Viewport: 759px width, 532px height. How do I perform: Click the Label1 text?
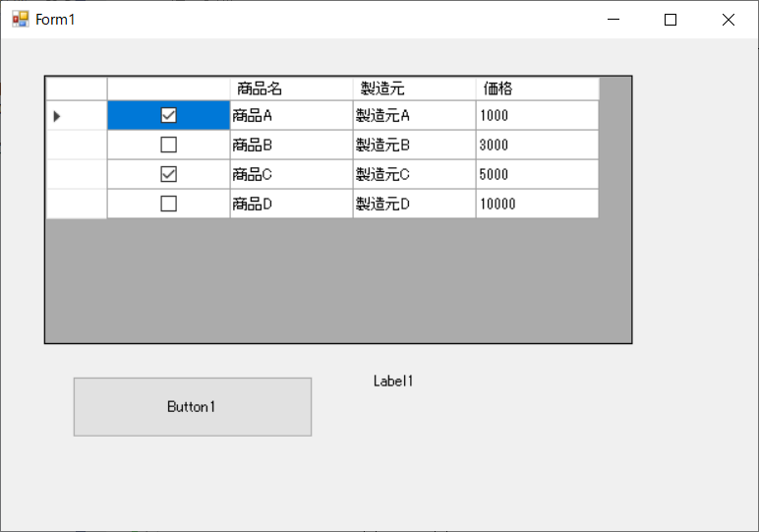pos(392,382)
